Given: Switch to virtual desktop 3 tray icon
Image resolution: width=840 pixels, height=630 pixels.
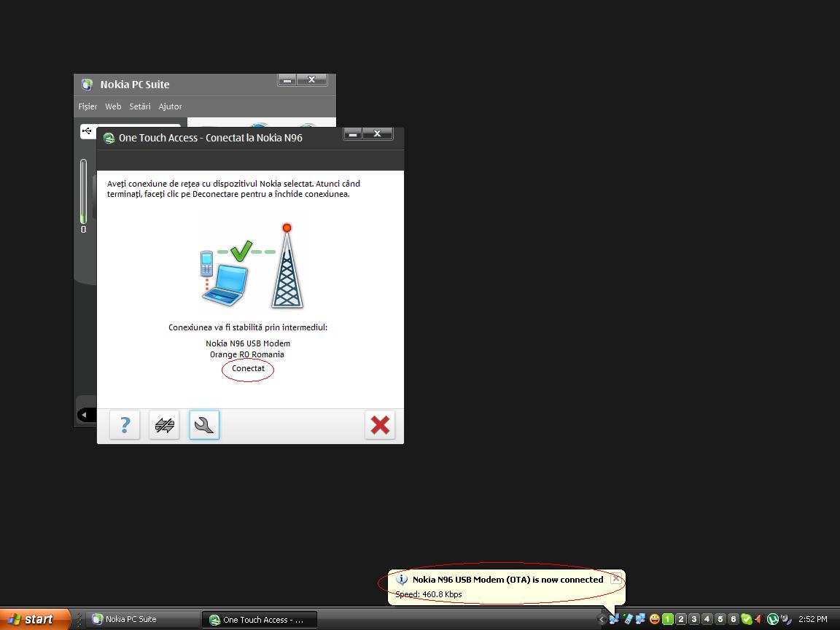Looking at the screenshot, I should point(693,619).
